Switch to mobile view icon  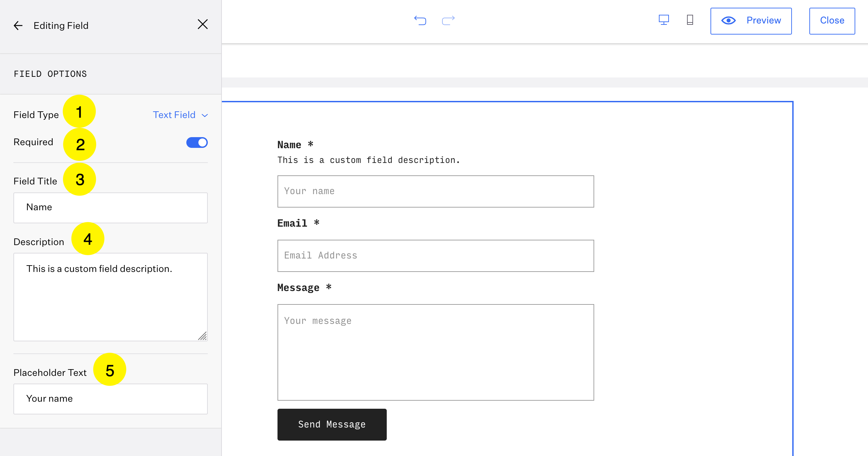690,20
